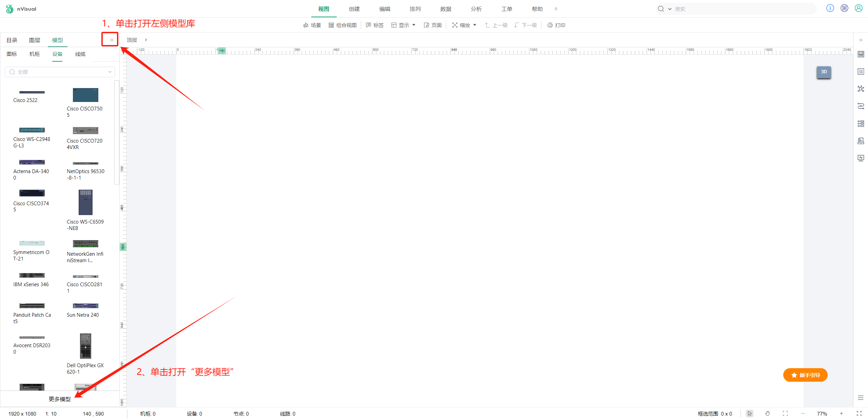Collapse the left model library panel
The width and height of the screenshot is (868, 420).
(112, 40)
